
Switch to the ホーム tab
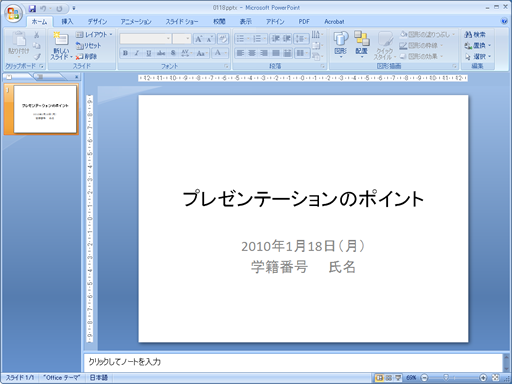(39, 22)
